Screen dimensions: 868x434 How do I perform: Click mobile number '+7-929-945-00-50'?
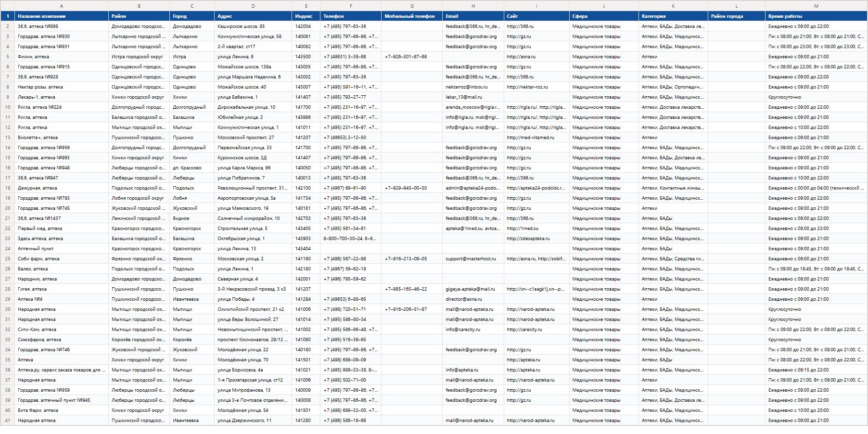pyautogui.click(x=412, y=188)
